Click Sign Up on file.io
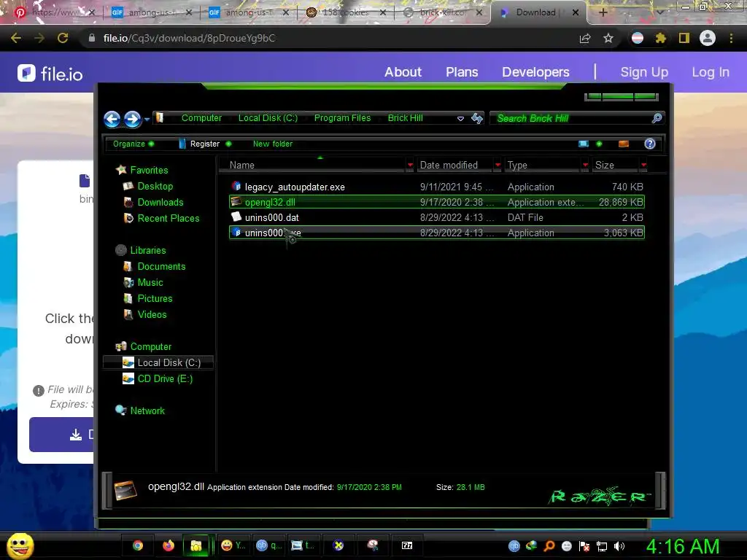747x560 pixels. tap(644, 72)
